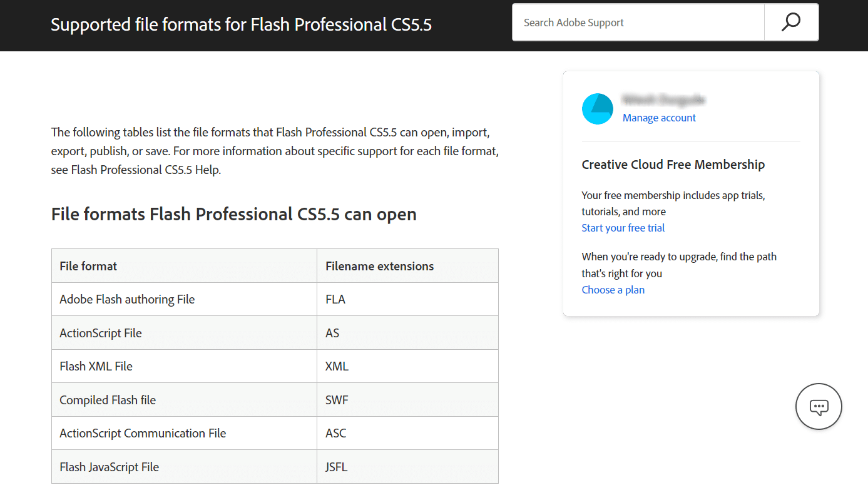Select the JSFL extension cell

coord(408,467)
